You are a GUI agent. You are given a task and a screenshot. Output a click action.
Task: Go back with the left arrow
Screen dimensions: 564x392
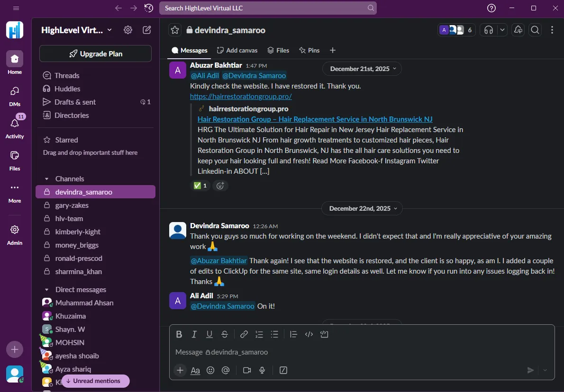coord(118,8)
